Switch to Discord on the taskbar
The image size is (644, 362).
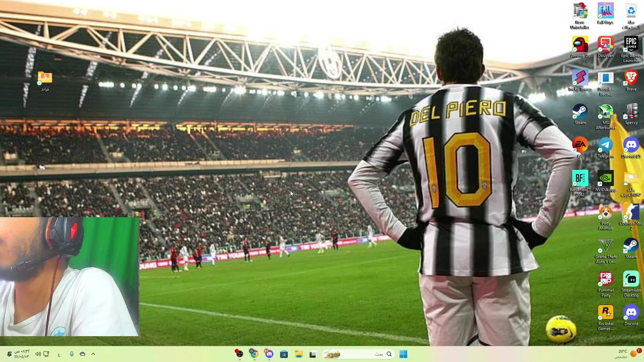coord(269,354)
